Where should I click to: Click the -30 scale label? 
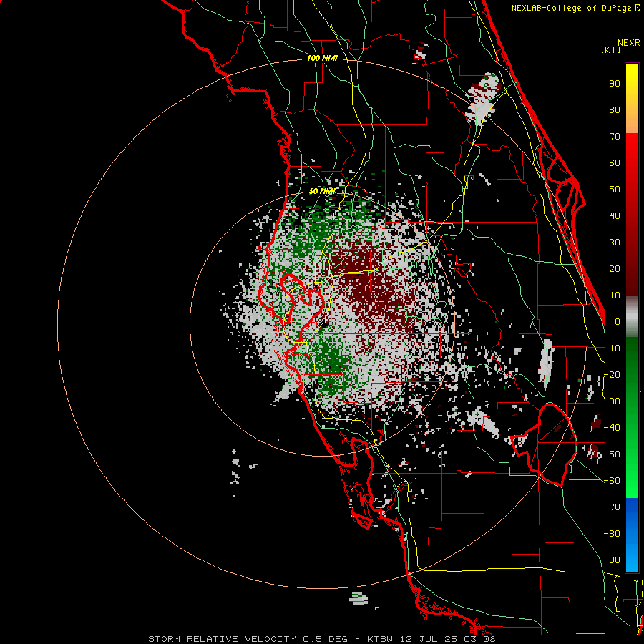pyautogui.click(x=612, y=401)
